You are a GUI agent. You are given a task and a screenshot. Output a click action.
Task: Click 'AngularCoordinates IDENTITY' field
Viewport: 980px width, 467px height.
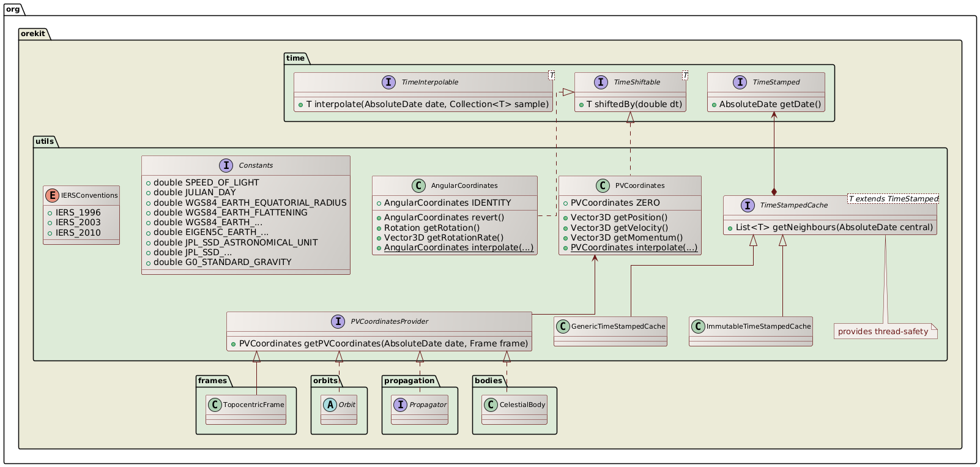tap(448, 203)
